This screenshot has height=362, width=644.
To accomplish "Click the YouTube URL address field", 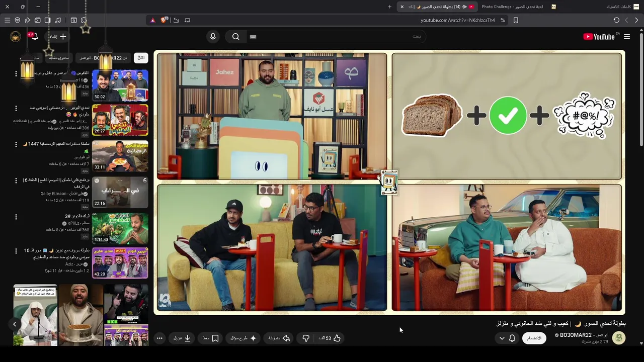I will (x=457, y=20).
